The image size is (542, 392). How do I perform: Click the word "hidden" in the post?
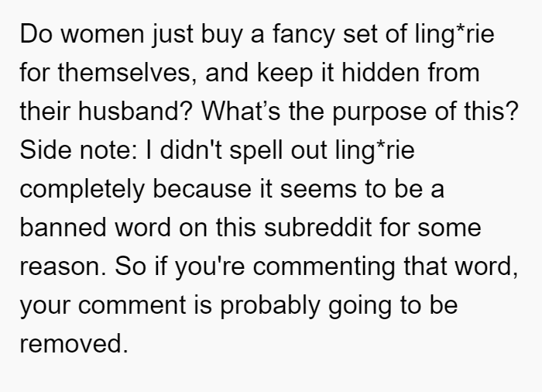(381, 73)
